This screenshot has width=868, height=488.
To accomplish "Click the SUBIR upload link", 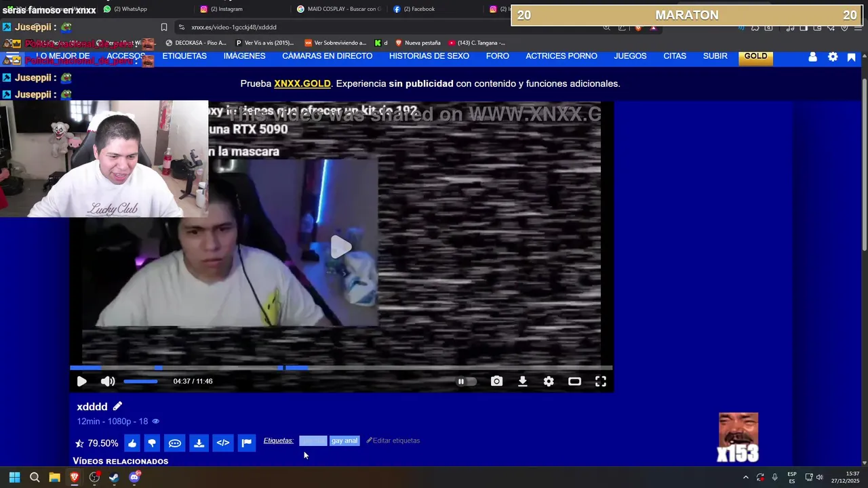I will [x=715, y=56].
